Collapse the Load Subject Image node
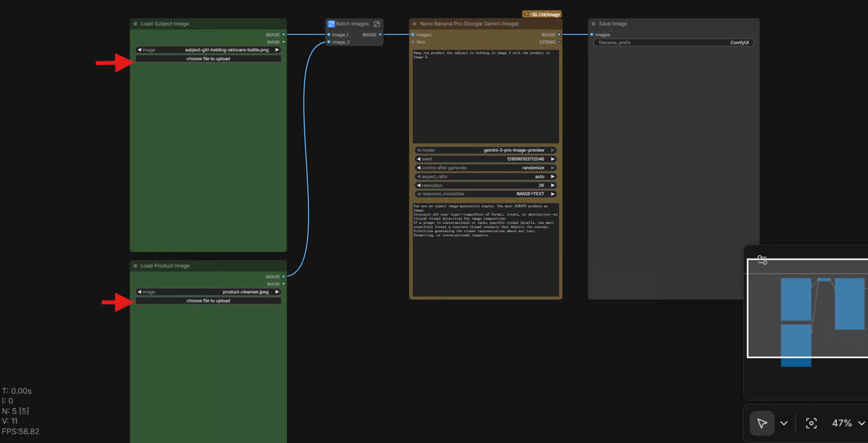868x443 pixels. 135,24
